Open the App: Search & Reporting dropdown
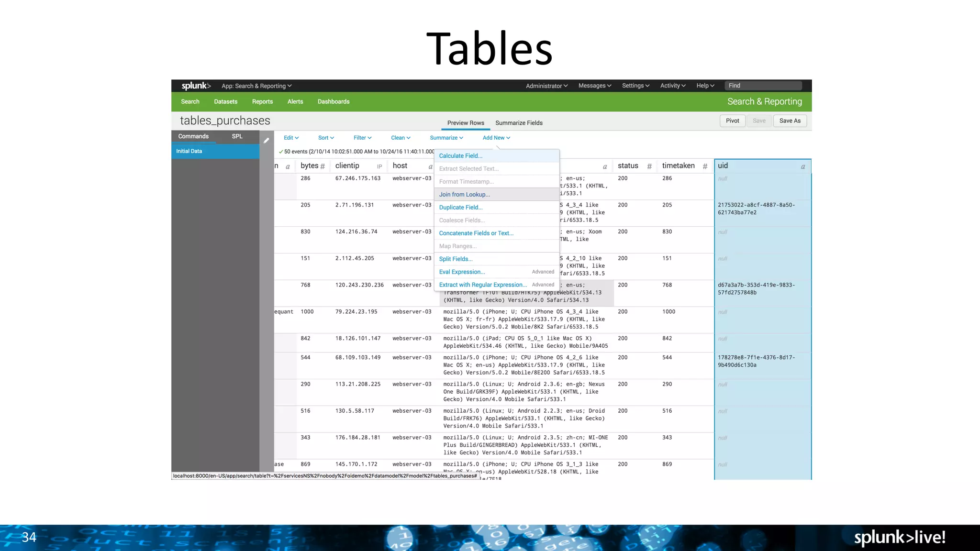 pos(256,86)
